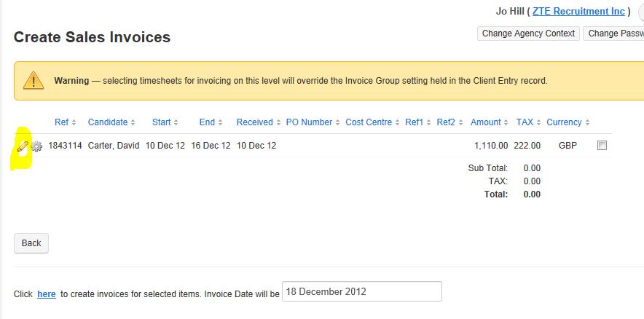Click the Invoice Date field showing 18 December 2012

click(362, 291)
